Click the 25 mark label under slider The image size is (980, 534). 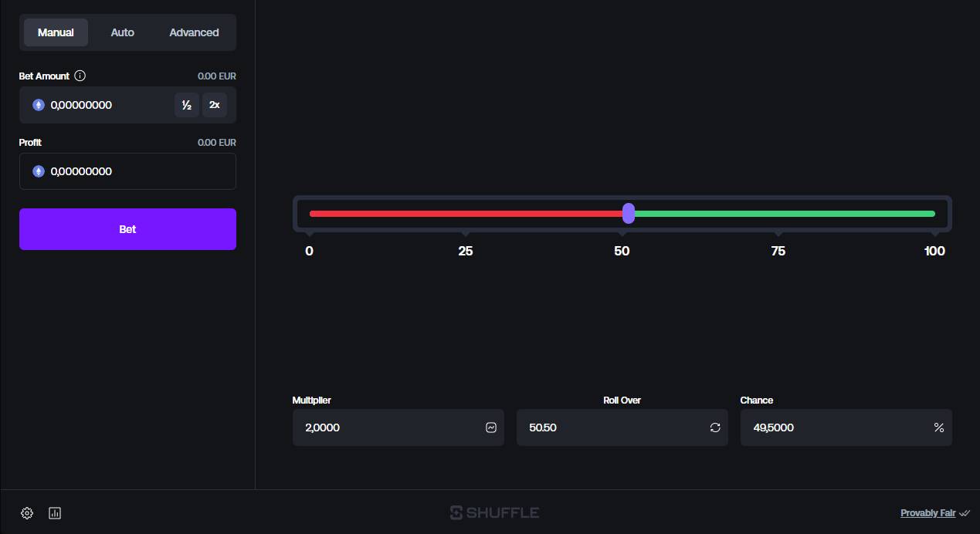tap(466, 251)
